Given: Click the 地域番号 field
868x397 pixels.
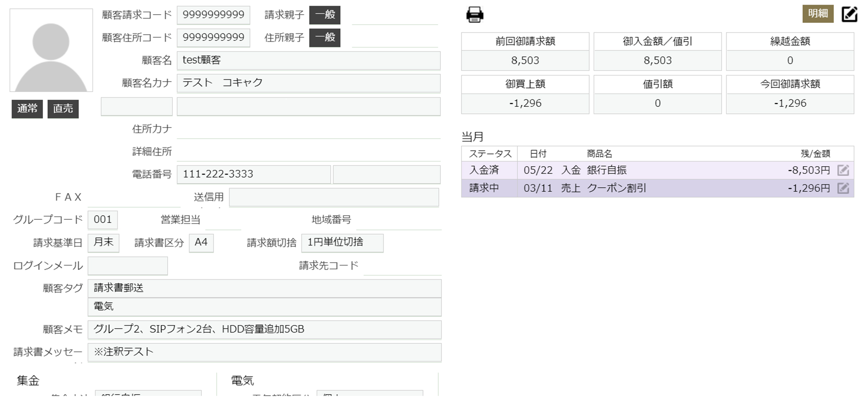Looking at the screenshot, I should [x=398, y=220].
